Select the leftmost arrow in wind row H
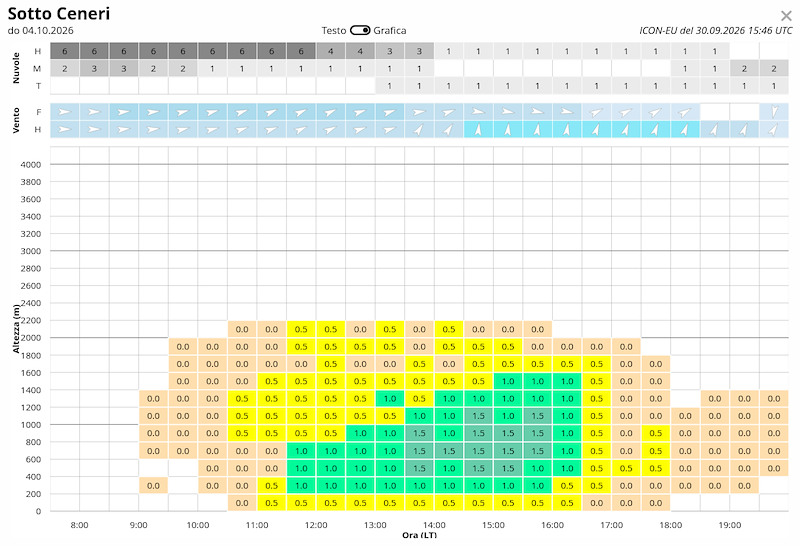Screen dimensions: 800x546 click(x=65, y=130)
